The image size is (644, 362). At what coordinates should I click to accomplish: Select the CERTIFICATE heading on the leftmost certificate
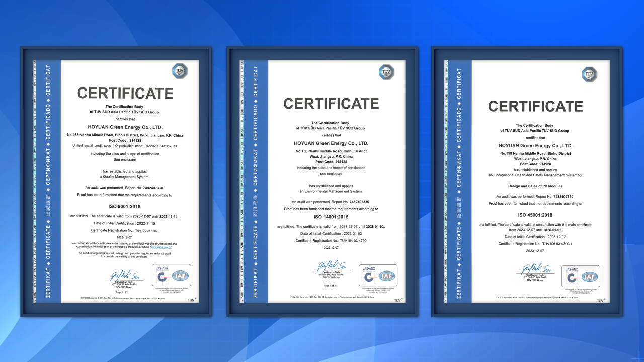coord(125,93)
